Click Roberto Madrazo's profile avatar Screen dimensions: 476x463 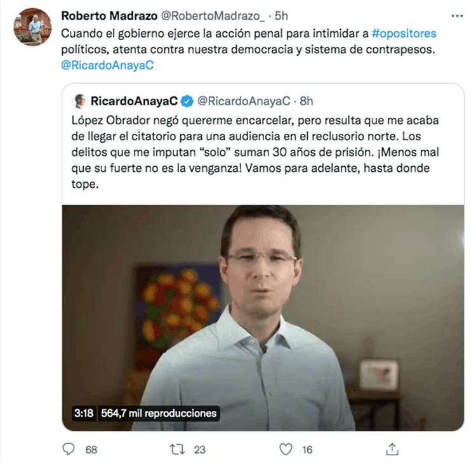tap(32, 27)
